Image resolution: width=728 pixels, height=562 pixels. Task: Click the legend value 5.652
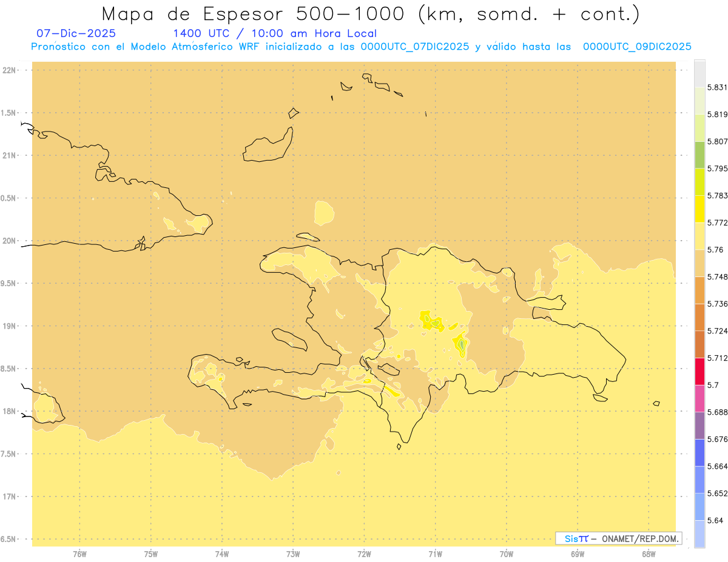pyautogui.click(x=718, y=493)
